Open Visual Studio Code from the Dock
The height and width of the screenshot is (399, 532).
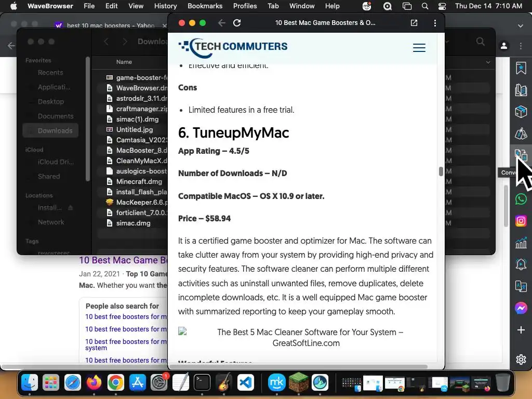[245, 382]
